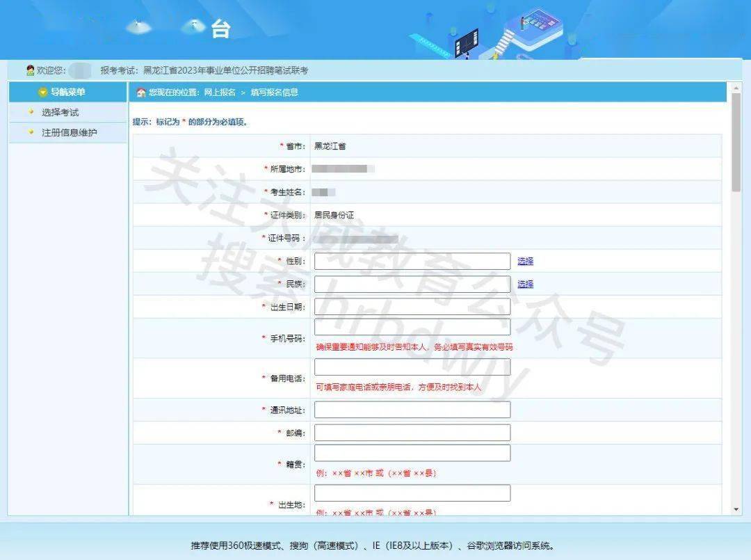The height and width of the screenshot is (560, 751).
Task: Click the 通讯地址 input field
Action: tap(412, 409)
